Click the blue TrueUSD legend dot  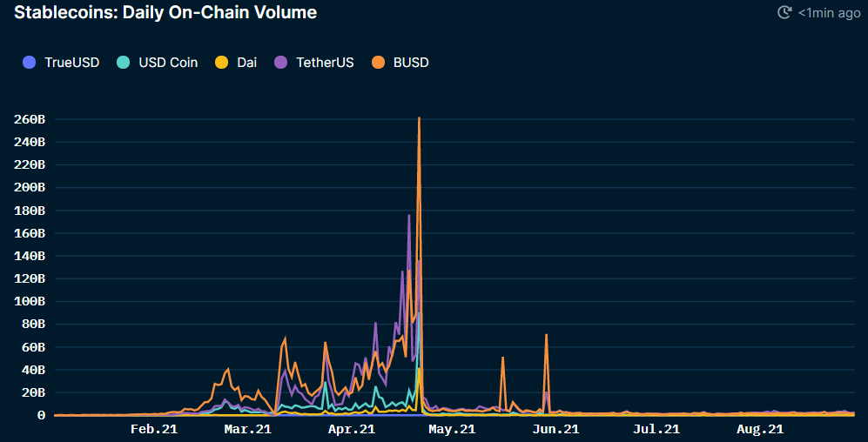30,63
